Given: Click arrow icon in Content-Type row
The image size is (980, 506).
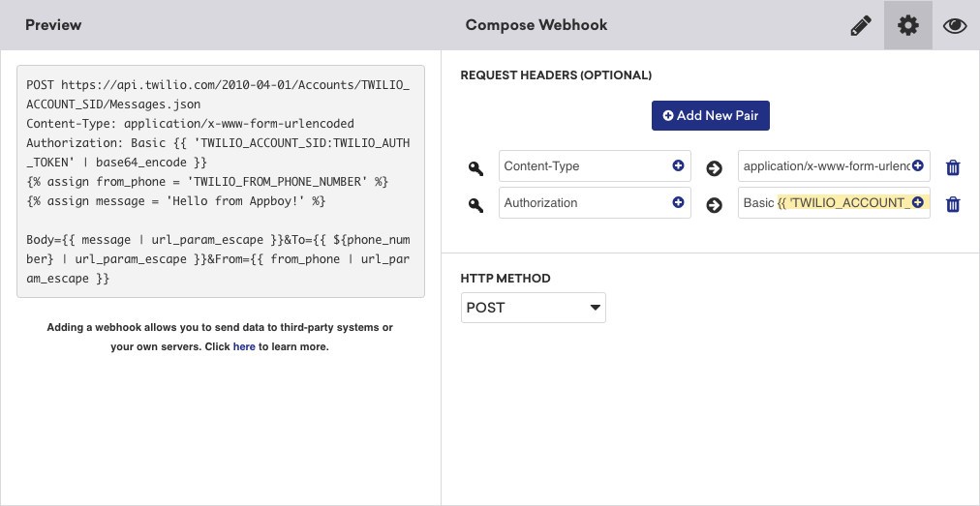Looking at the screenshot, I should [x=715, y=168].
